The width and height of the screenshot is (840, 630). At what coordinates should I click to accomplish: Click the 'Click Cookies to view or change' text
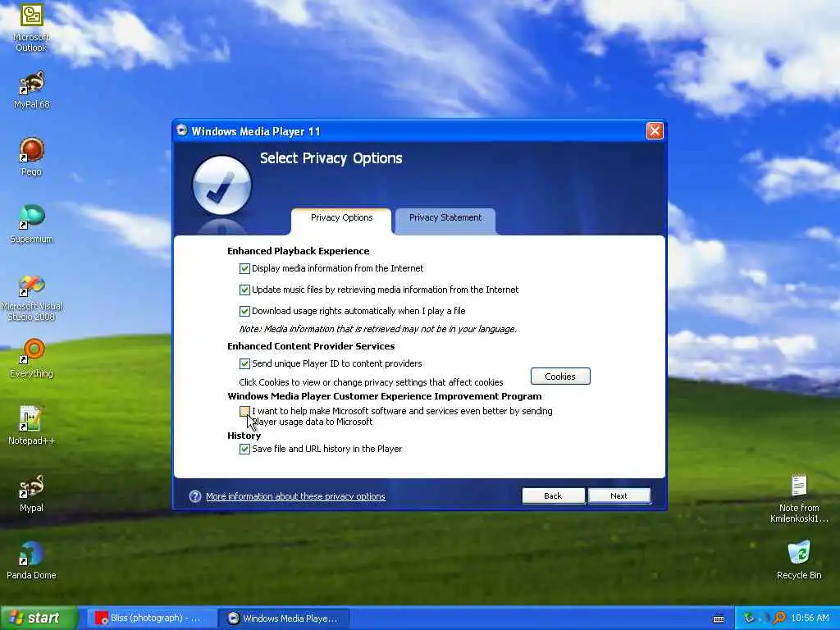pyautogui.click(x=371, y=382)
